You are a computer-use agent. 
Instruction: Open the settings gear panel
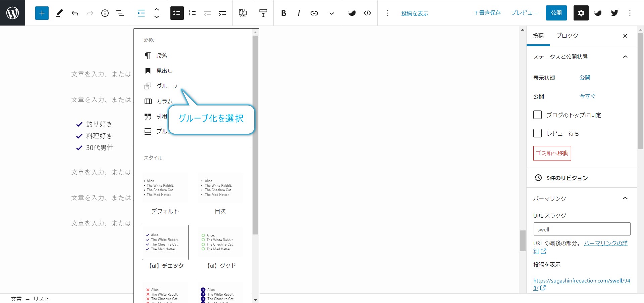coord(581,13)
